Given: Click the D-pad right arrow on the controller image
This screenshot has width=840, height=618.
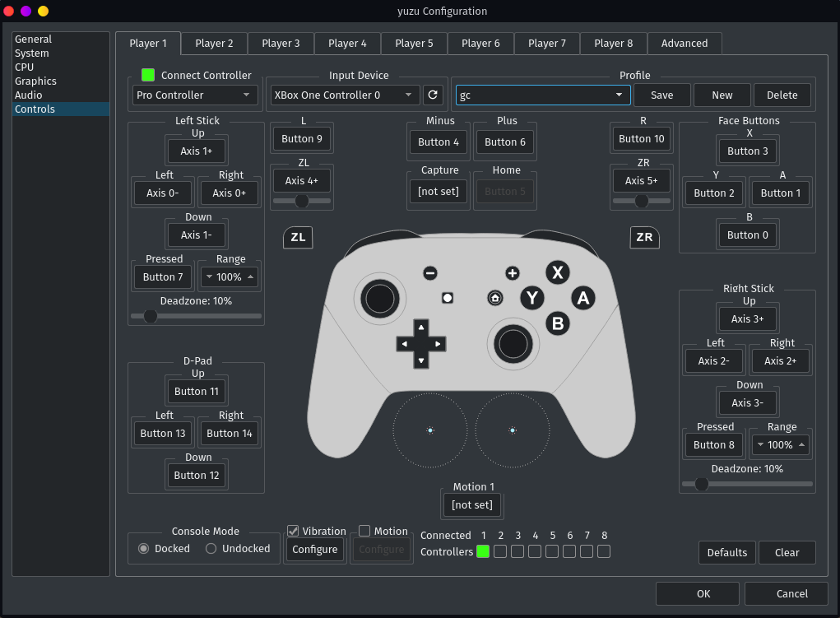Looking at the screenshot, I should click(x=438, y=344).
